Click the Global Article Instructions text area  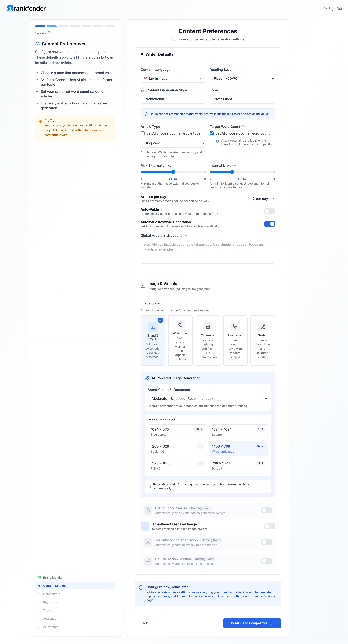point(208,252)
